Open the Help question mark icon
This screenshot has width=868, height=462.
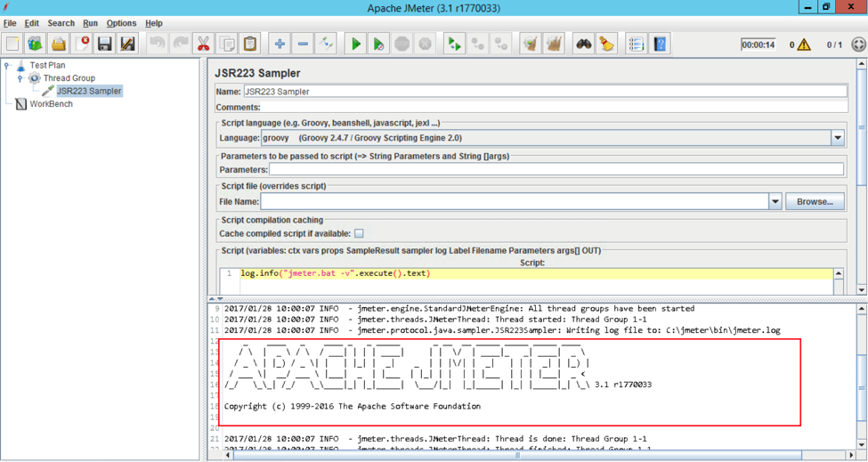click(660, 44)
